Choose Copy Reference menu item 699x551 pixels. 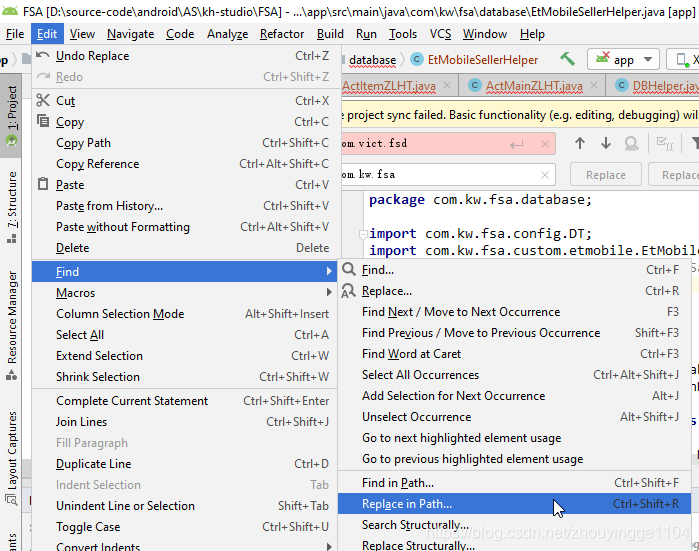pos(184,164)
